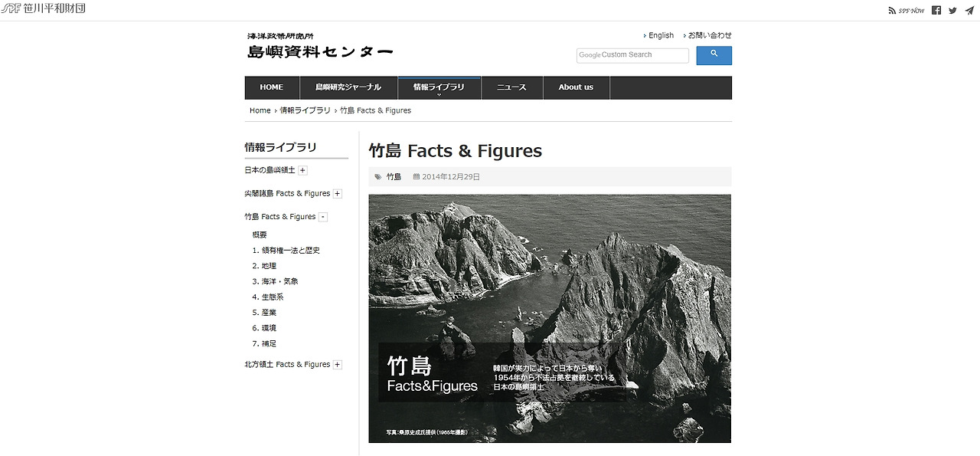The image size is (980, 456).
Task: Expand 北方領土 Facts & Figures plus icon
Action: point(338,365)
